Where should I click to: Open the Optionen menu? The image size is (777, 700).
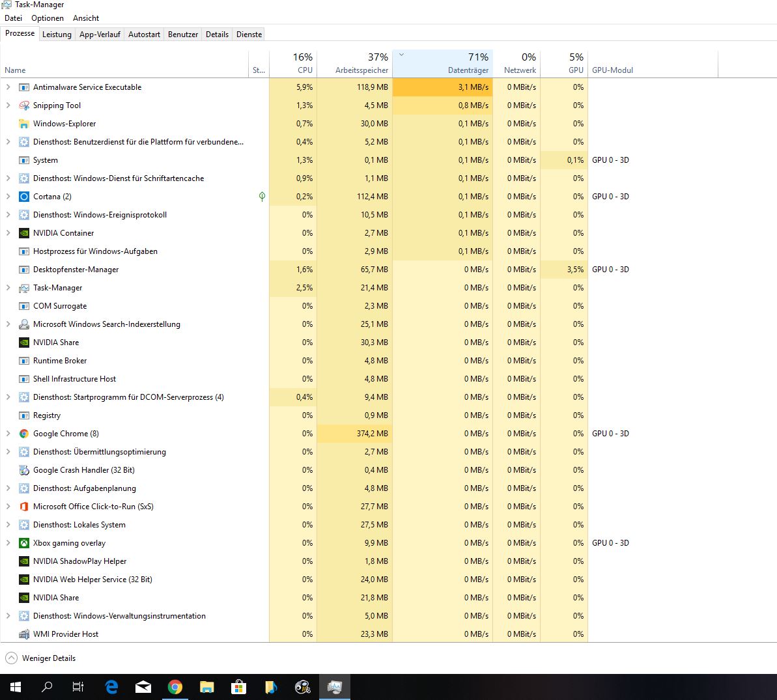point(48,18)
